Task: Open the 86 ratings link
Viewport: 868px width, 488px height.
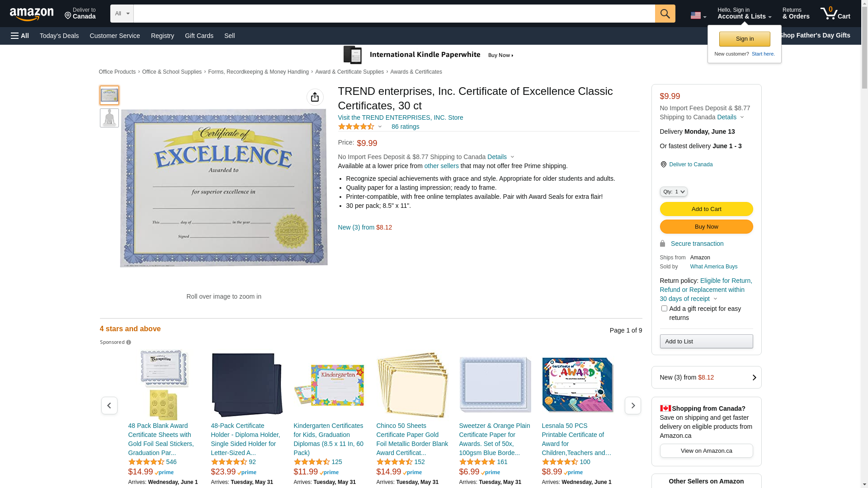Action: (x=405, y=127)
